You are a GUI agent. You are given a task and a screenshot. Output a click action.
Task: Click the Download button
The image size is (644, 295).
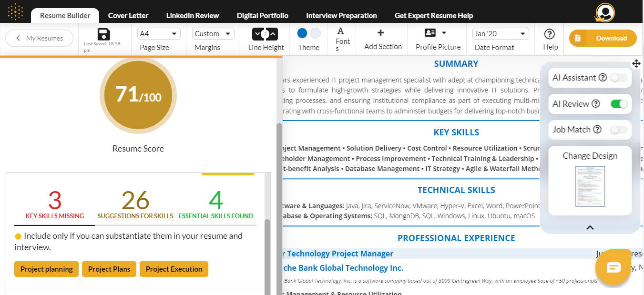[x=603, y=38]
